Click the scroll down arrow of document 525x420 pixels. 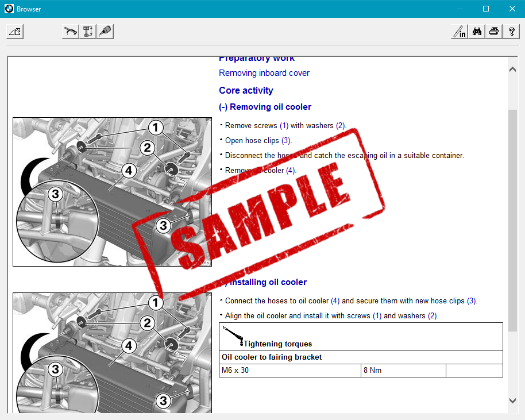point(512,400)
